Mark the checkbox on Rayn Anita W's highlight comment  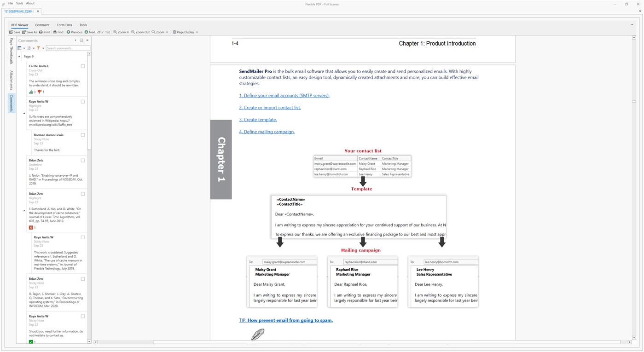point(82,101)
